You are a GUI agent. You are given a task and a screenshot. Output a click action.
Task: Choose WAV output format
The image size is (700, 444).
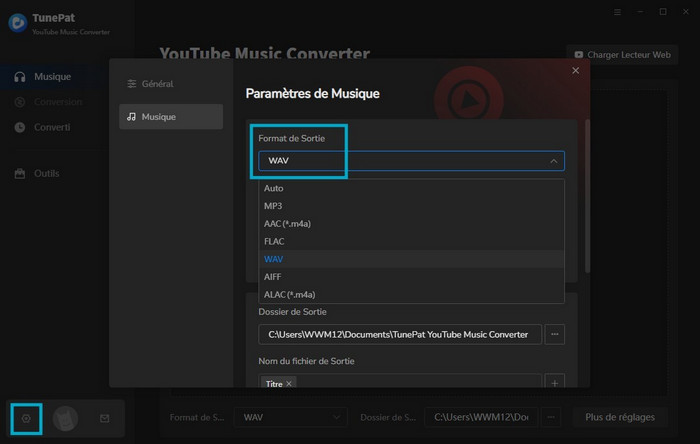click(x=411, y=259)
